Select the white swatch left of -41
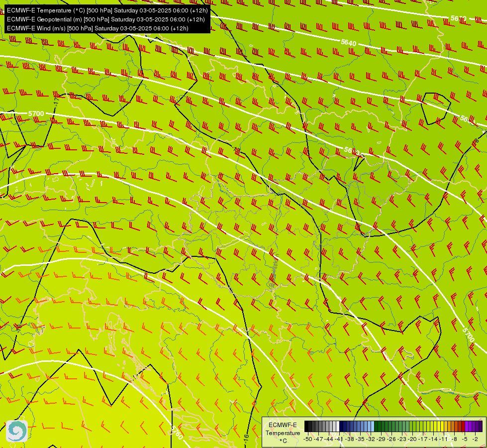Screen dimensions: 487x448 (x=338, y=426)
